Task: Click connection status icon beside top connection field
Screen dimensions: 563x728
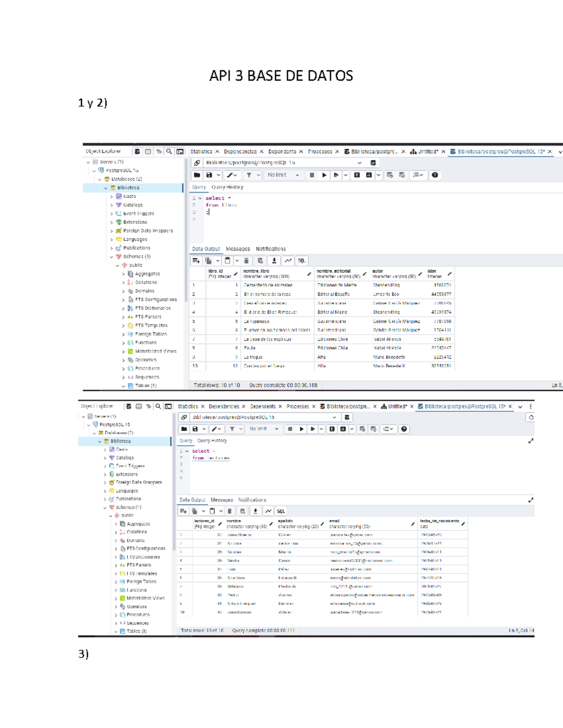Action: coord(197,163)
